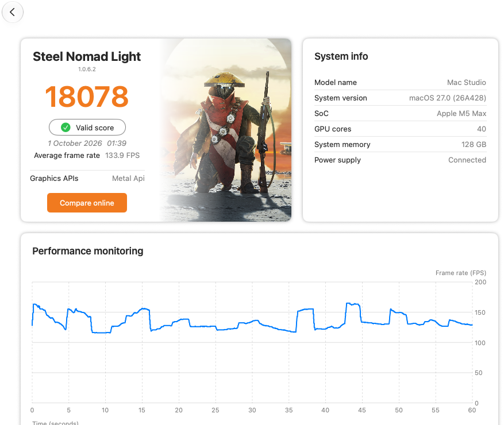The image size is (504, 425).
Task: Click the Performance monitoring heading
Action: click(88, 251)
